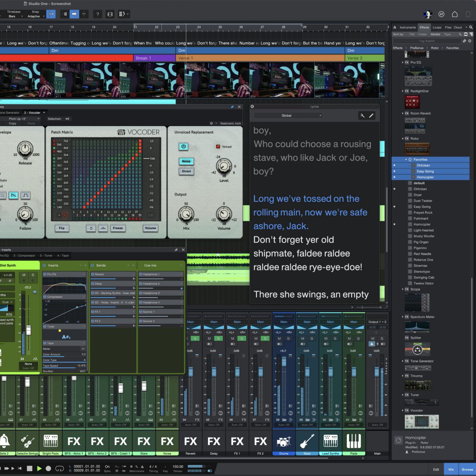476x476 pixels.
Task: Toggle the Loop button in transport
Action: pyautogui.click(x=59, y=469)
